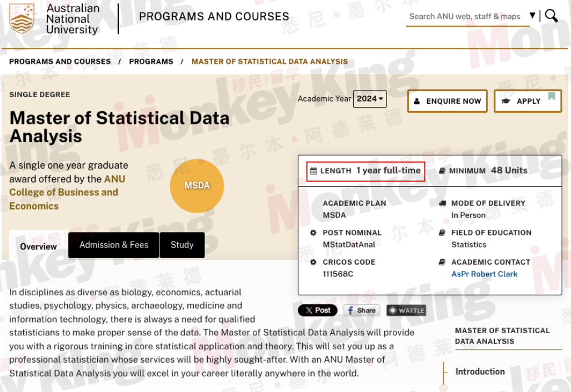
Task: Click the search magnifier icon
Action: 552,16
